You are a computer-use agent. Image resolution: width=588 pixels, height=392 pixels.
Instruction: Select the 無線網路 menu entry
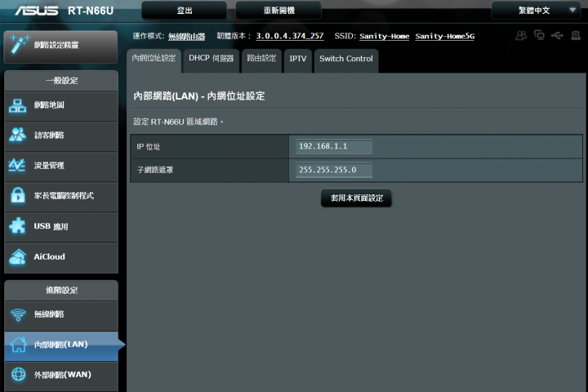pos(61,315)
